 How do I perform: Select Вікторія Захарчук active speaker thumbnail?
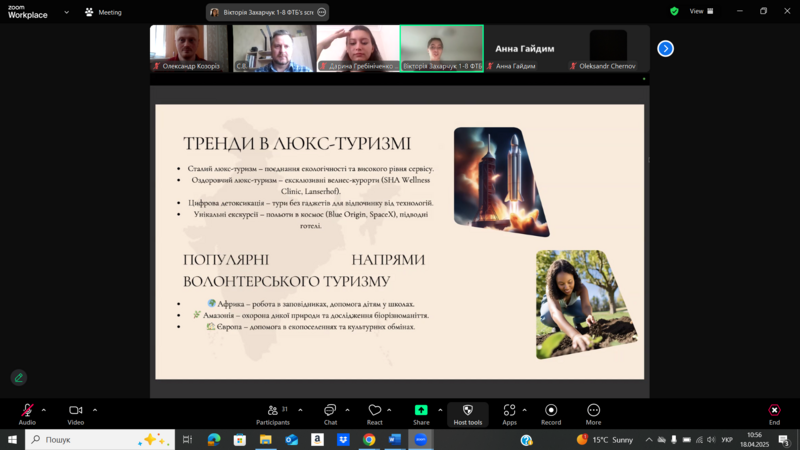[442, 48]
